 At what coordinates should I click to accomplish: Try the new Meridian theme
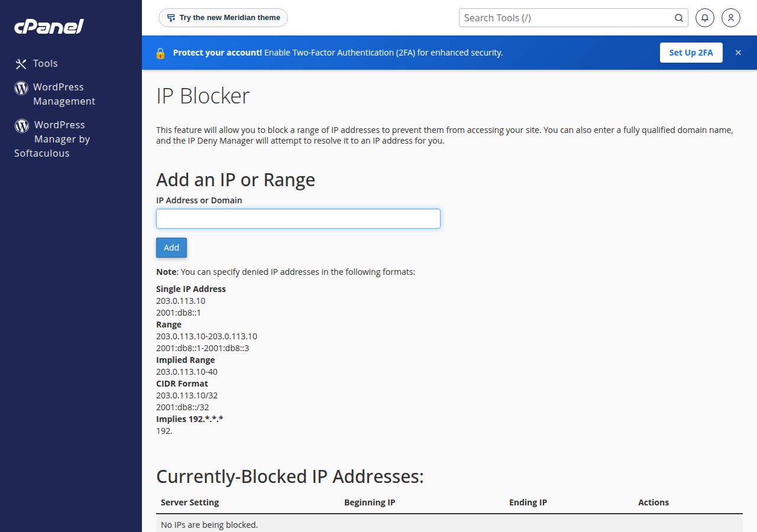pyautogui.click(x=223, y=18)
